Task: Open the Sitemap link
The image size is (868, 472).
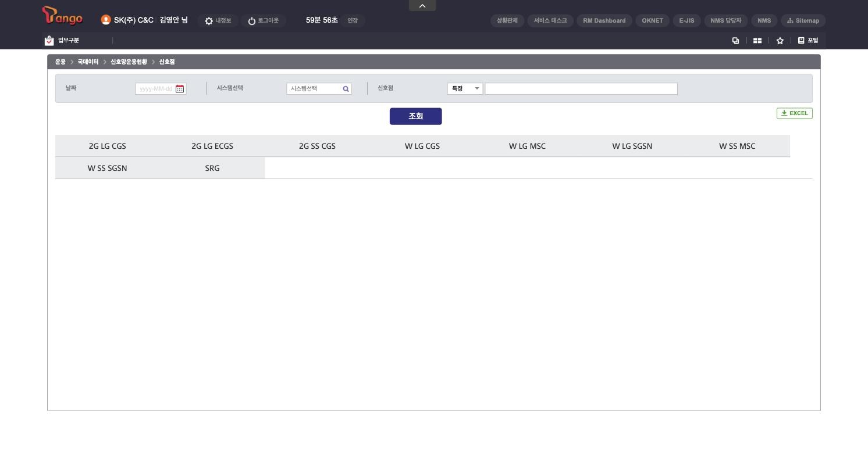Action: coord(803,21)
